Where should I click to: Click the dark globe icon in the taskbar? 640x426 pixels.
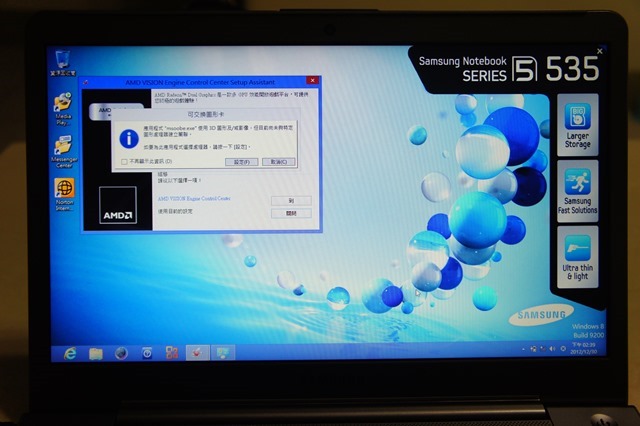click(x=121, y=353)
